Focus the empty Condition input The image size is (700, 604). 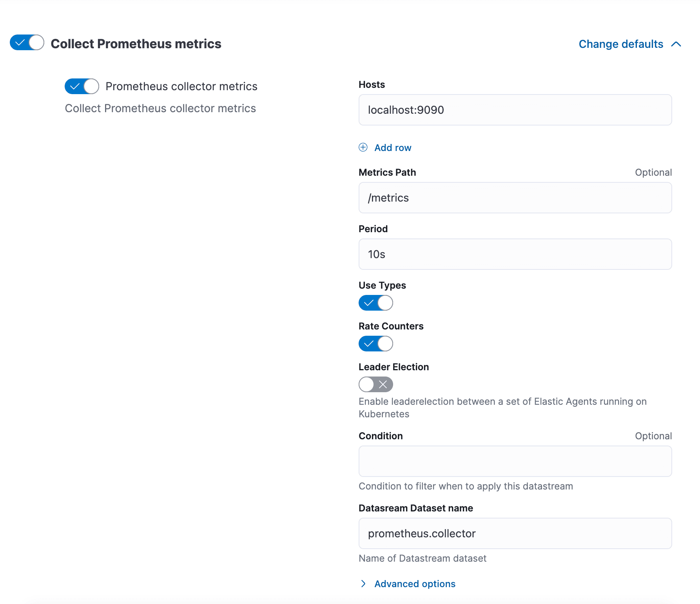[x=515, y=461]
